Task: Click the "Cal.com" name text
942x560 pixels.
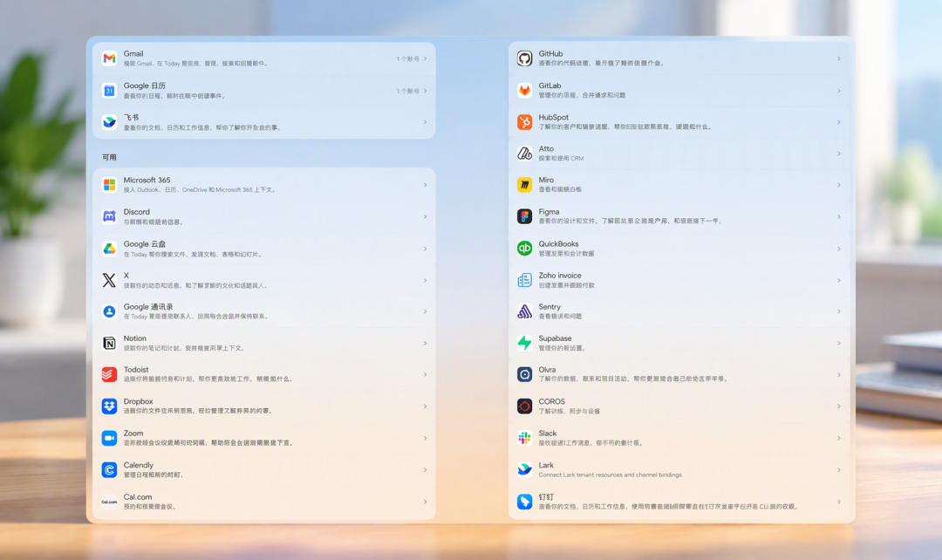Action: pos(138,497)
